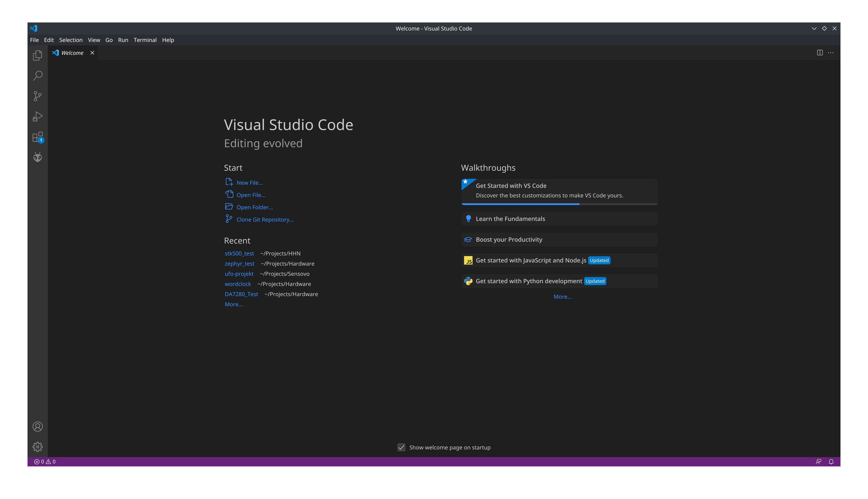Click the Open Folder icon under Start
This screenshot has height=499, width=868.
tap(229, 207)
